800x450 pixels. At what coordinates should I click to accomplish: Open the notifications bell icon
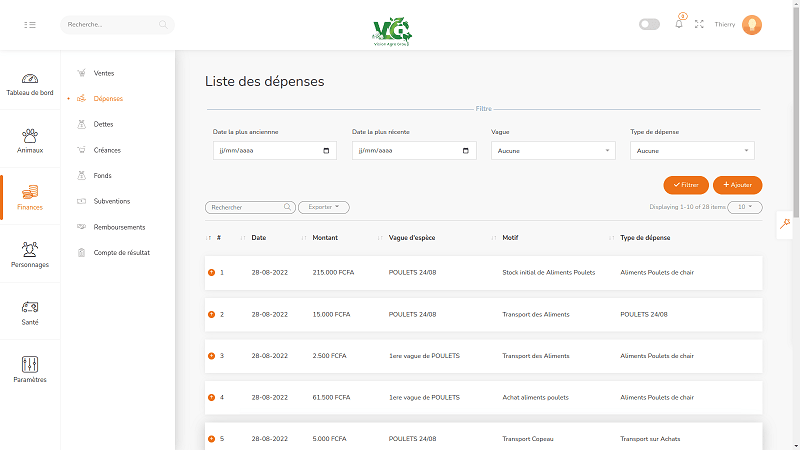[679, 24]
